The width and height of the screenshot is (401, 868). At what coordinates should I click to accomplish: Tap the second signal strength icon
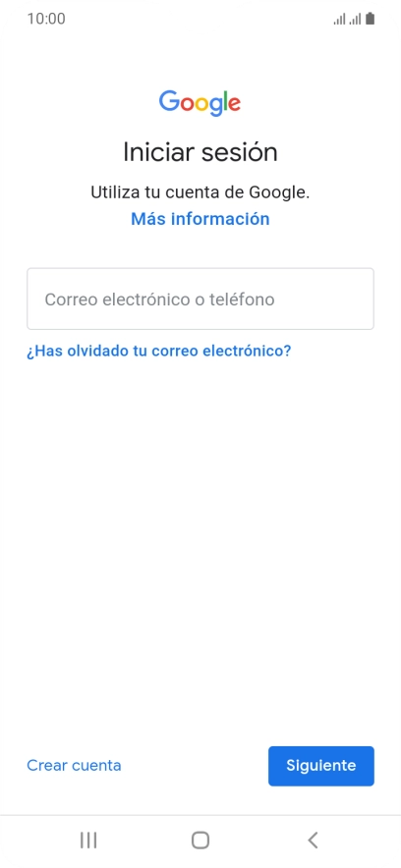(x=355, y=20)
